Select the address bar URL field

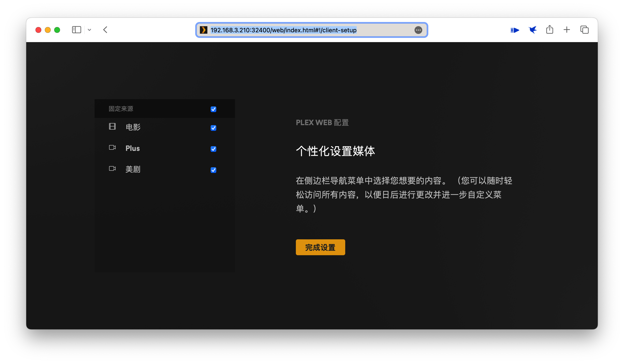pos(312,30)
